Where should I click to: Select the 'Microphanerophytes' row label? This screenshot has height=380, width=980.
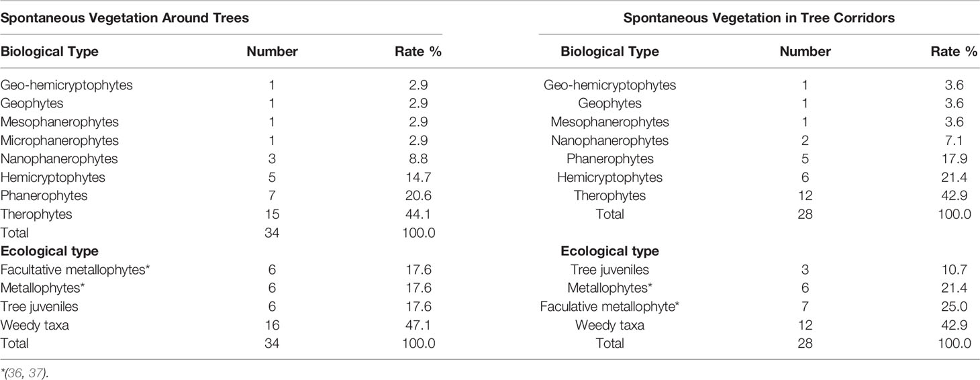click(59, 140)
